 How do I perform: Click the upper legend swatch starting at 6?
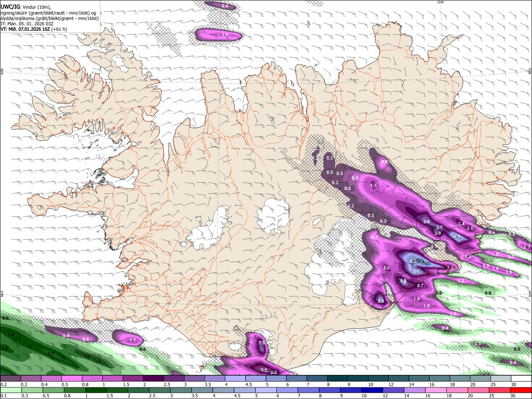pos(296,379)
